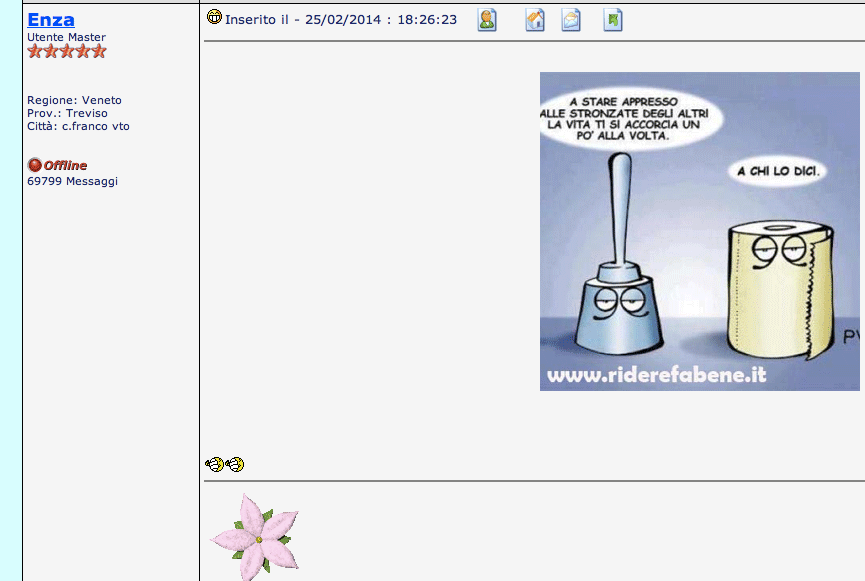Click the pink flower signature image
The width and height of the screenshot is (865, 581).
pos(255,537)
